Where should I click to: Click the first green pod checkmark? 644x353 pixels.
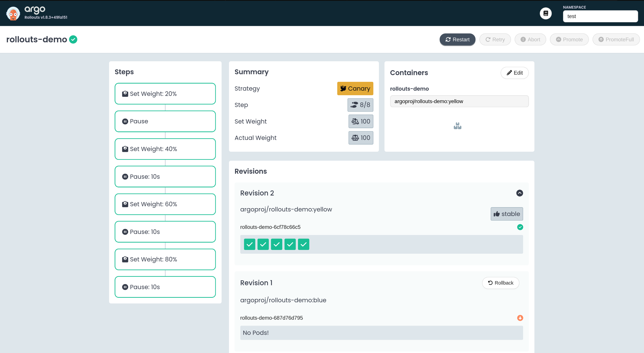(249, 244)
